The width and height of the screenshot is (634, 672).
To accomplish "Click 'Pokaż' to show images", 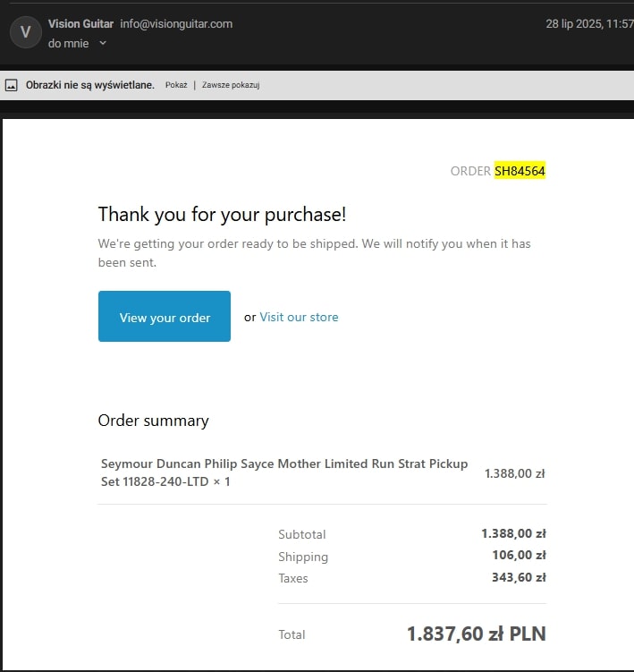I will pos(176,85).
